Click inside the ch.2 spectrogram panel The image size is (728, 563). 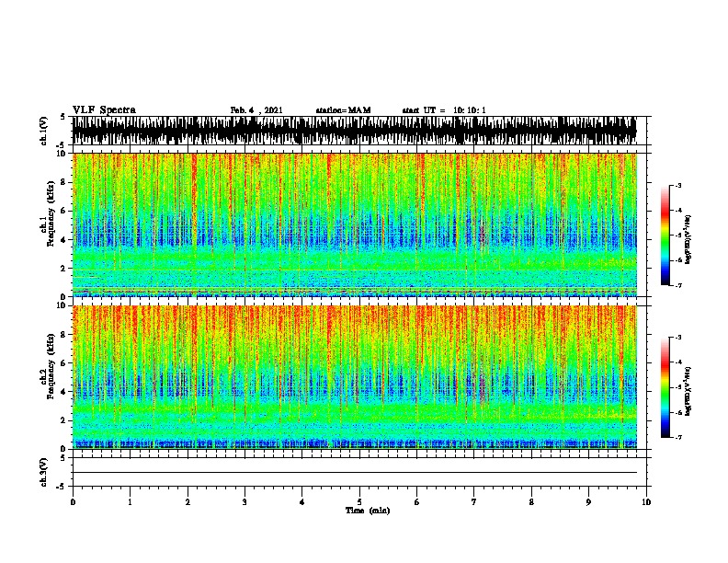click(x=355, y=377)
